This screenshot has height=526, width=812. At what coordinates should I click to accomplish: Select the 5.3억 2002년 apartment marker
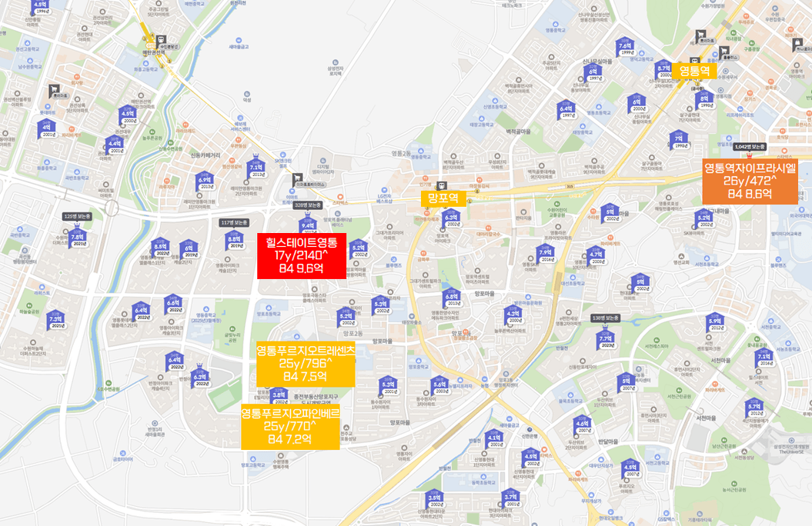[x=382, y=306]
